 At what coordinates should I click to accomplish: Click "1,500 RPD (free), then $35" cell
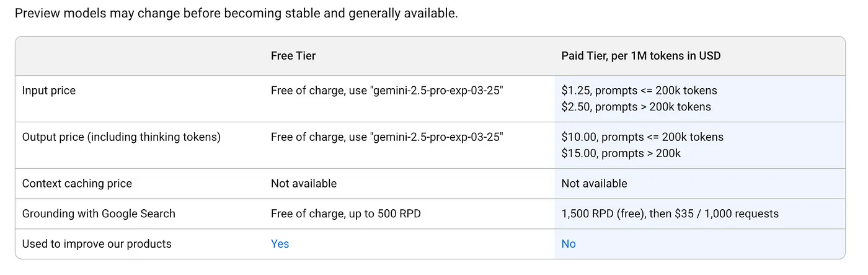click(670, 214)
